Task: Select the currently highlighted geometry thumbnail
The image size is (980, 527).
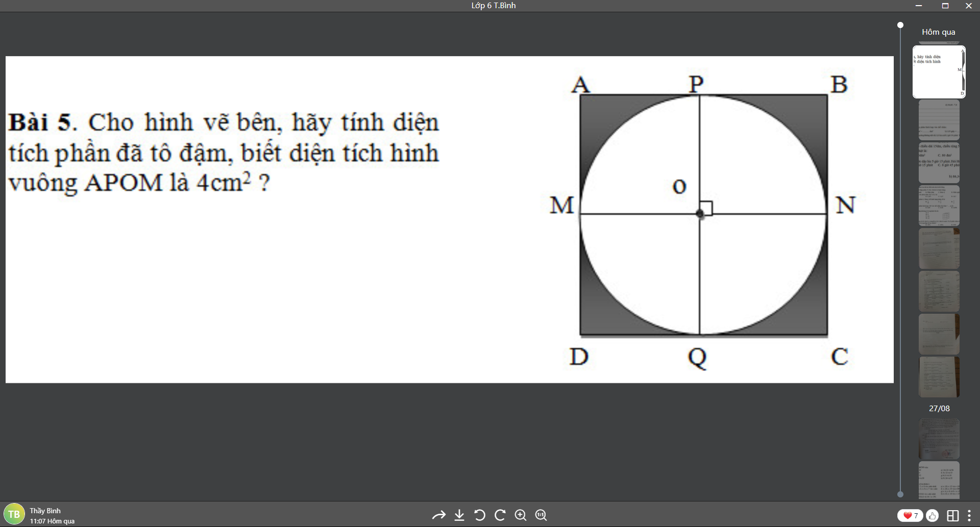Action: click(x=939, y=72)
